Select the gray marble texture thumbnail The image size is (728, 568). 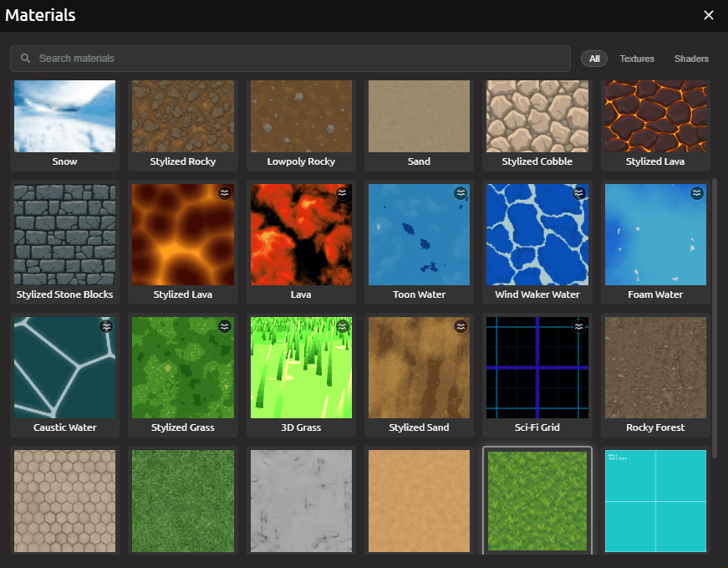point(301,501)
